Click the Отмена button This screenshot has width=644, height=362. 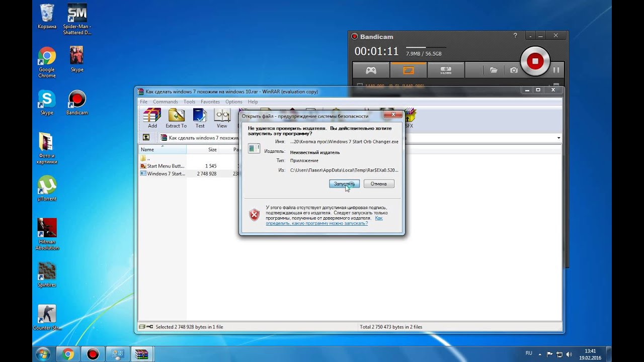(379, 184)
